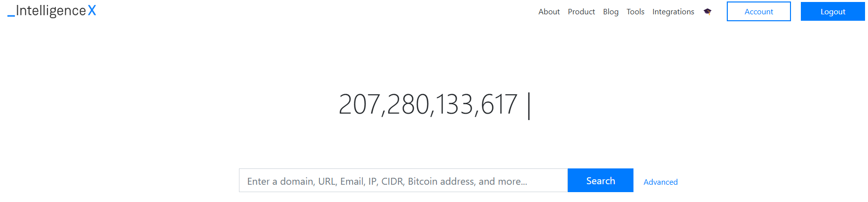The height and width of the screenshot is (202, 868).
Task: Click the blue X in the logo
Action: pyautogui.click(x=92, y=11)
